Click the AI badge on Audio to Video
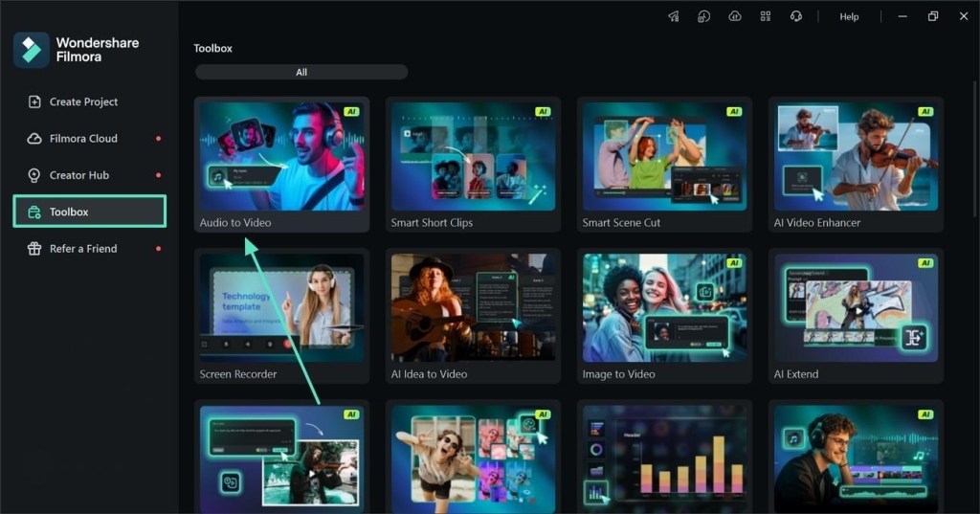 click(x=351, y=112)
